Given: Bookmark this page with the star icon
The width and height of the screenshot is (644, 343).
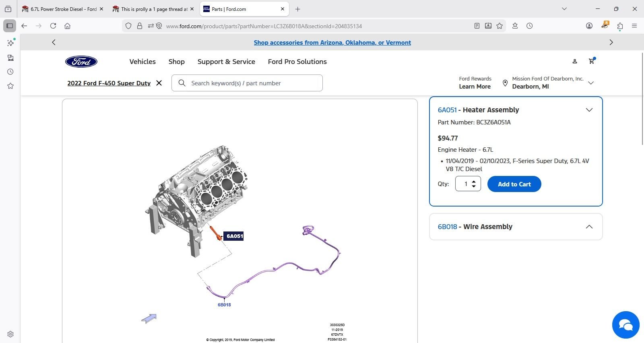Looking at the screenshot, I should coord(500,26).
